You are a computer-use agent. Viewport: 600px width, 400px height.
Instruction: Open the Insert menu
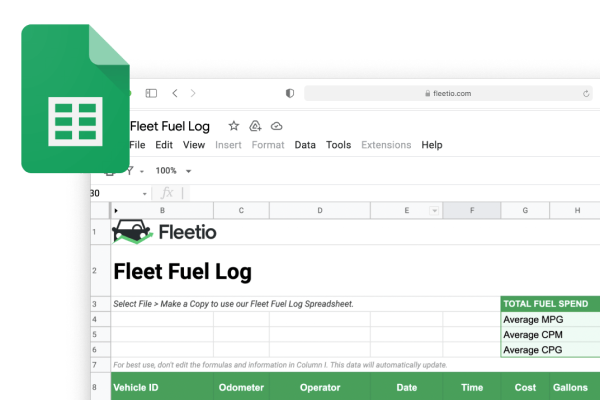(228, 145)
